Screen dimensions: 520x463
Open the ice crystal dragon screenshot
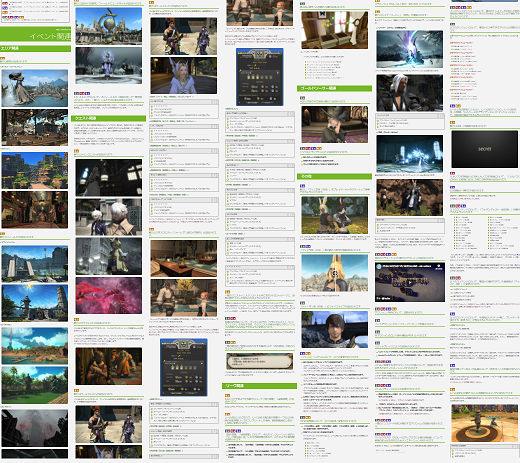(410, 49)
